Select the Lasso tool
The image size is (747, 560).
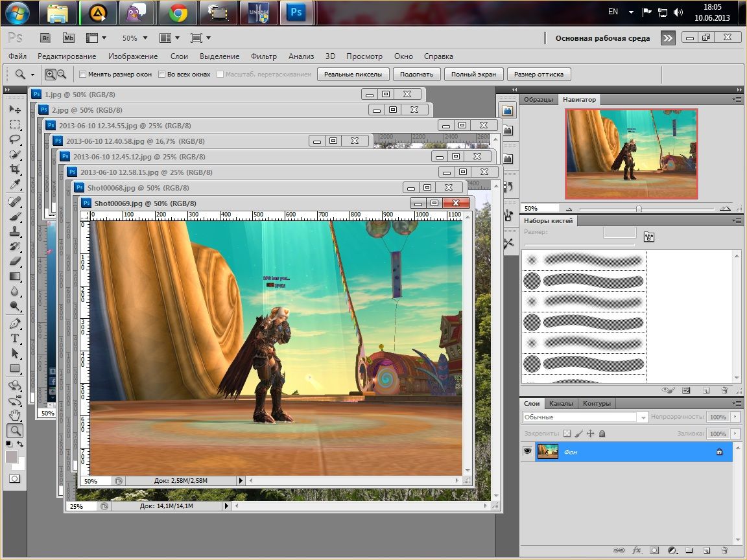15,139
